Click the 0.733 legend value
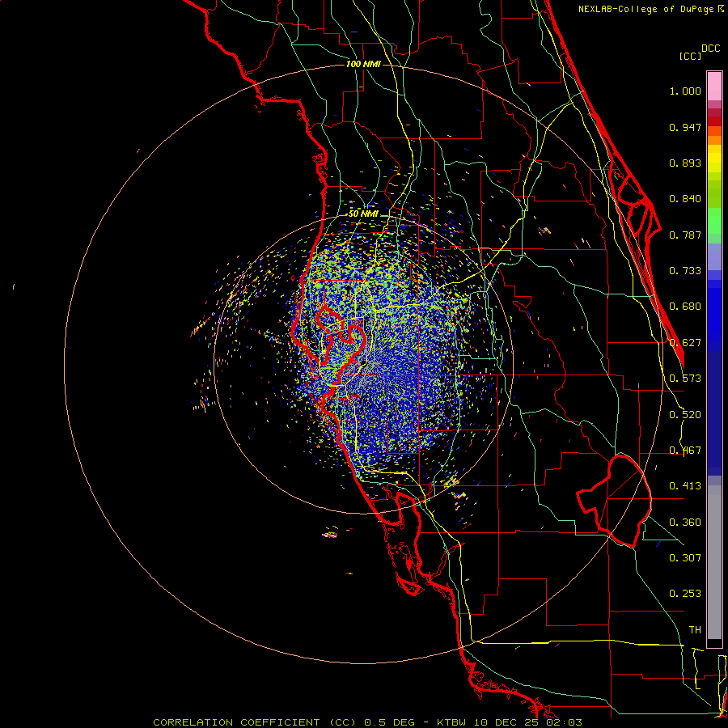This screenshot has width=728, height=728. (x=685, y=271)
